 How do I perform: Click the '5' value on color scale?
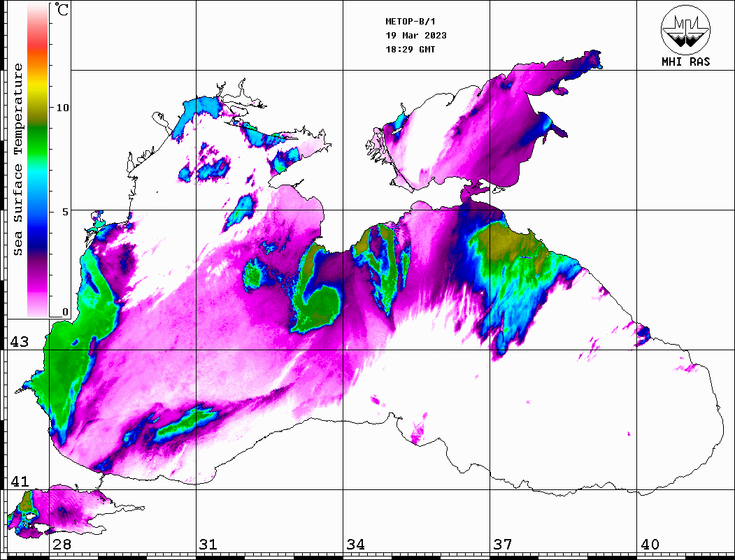tap(65, 212)
